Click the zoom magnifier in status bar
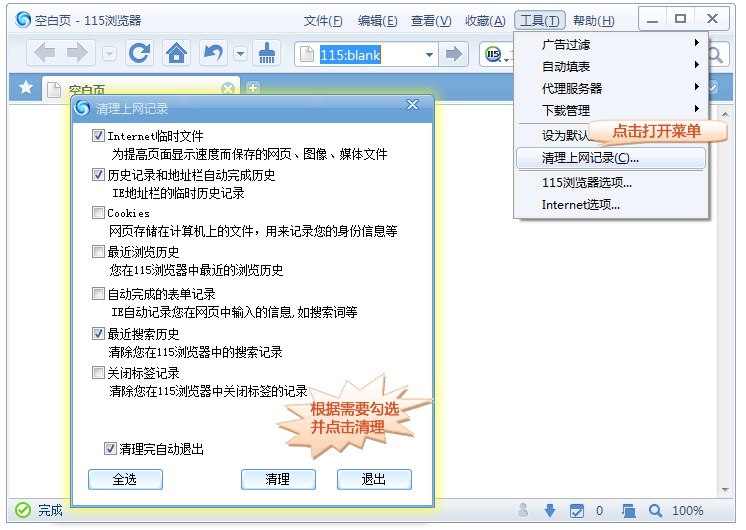Viewport: 746px width, 530px height. coord(655,510)
